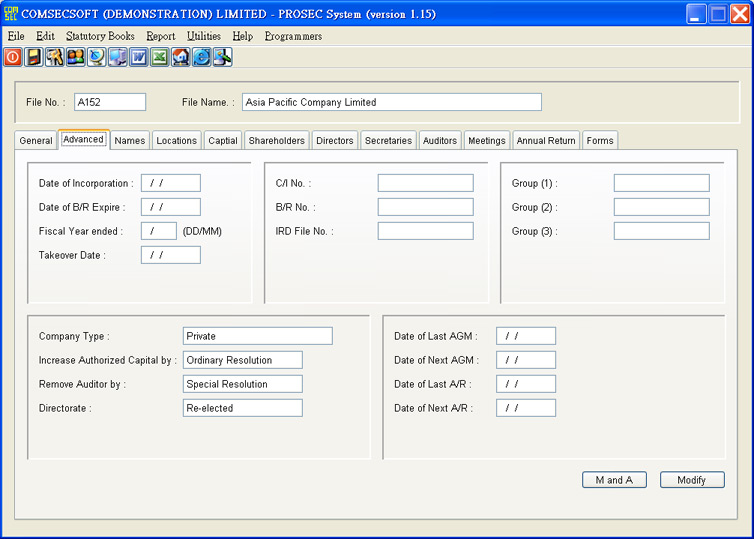Click the red power exit icon
Screen dimensions: 754x539
pyautogui.click(x=13, y=57)
